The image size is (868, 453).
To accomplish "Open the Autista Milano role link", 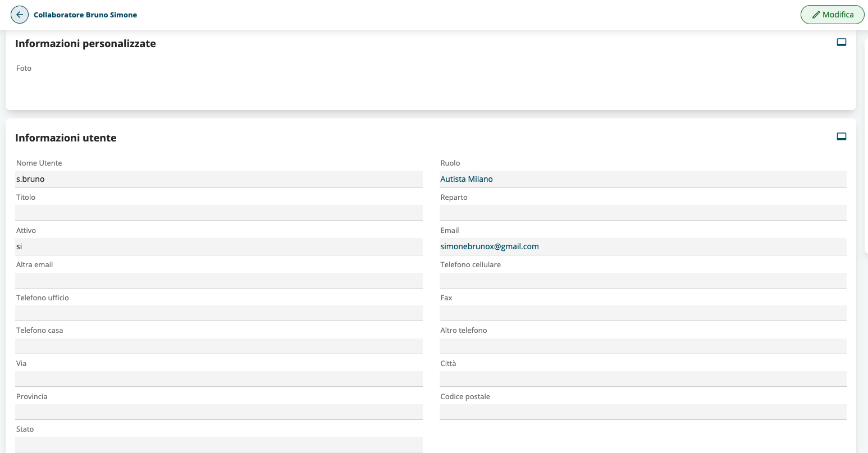I will [x=467, y=179].
